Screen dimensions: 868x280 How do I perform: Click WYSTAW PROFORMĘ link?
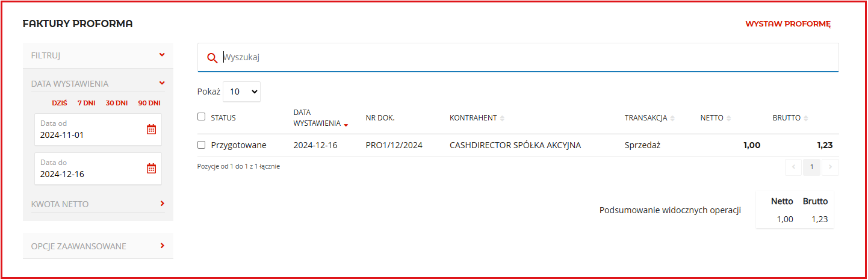[788, 24]
